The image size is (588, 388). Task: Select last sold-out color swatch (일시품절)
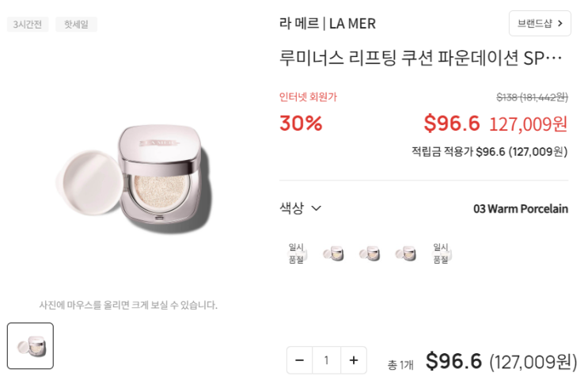(442, 253)
